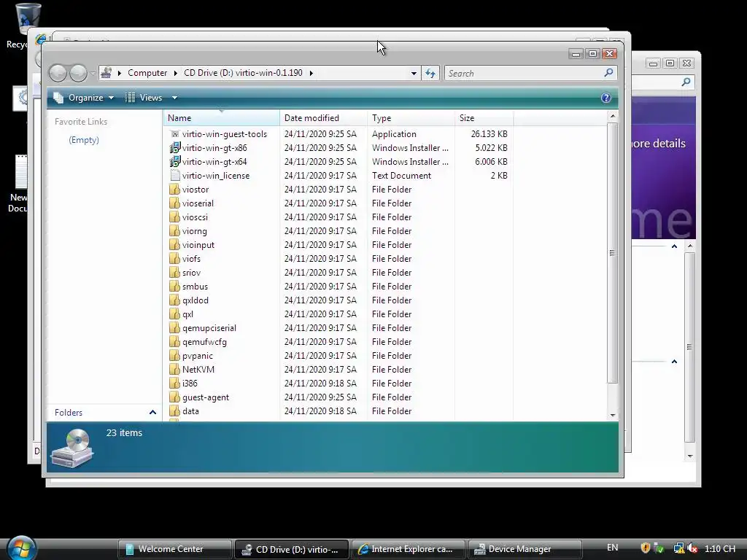
Task: Select the viofs folder icon
Action: point(175,259)
